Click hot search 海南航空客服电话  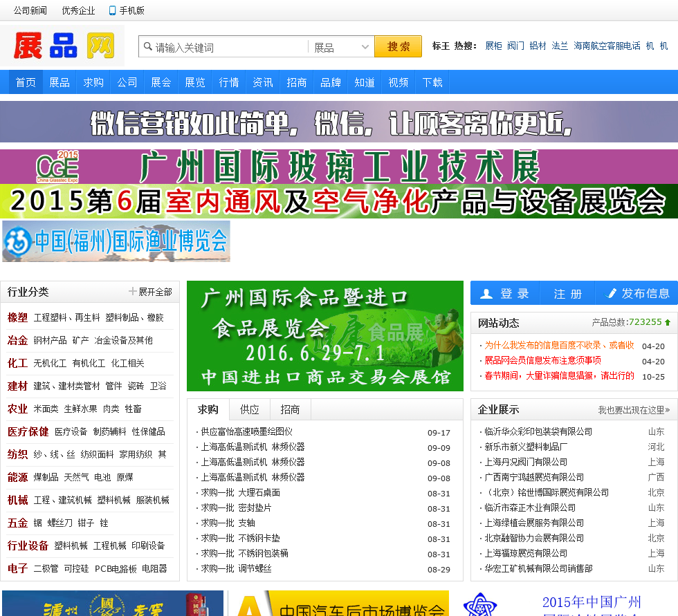(607, 46)
